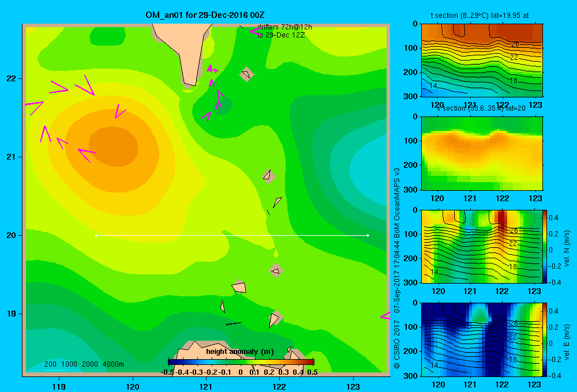The image size is (577, 392).
Task: Select latitude label 22 on main map axis
Action: 12,79
